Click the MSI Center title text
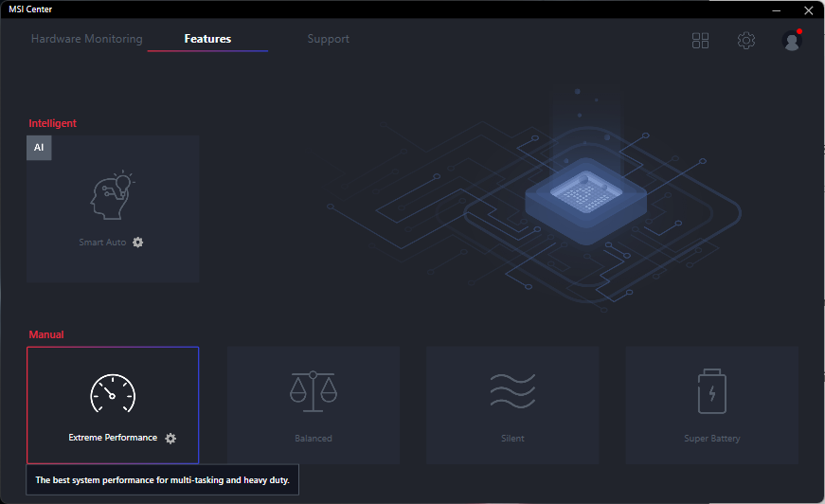 point(30,9)
